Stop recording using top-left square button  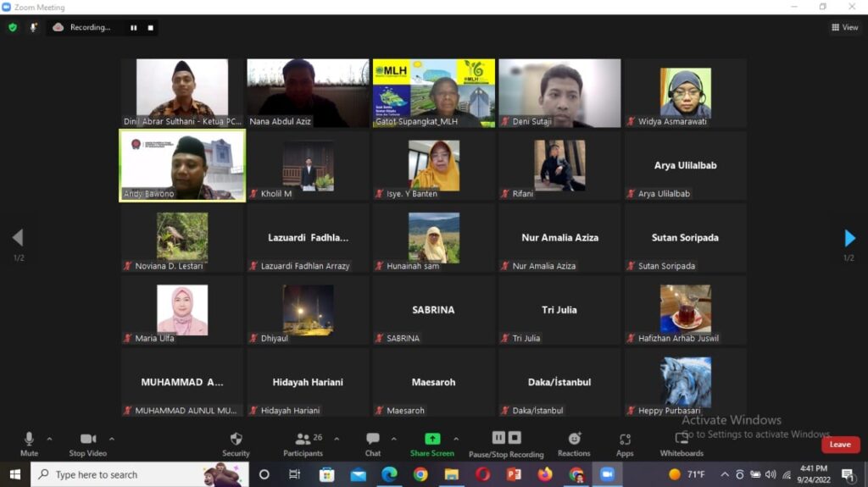tap(151, 27)
